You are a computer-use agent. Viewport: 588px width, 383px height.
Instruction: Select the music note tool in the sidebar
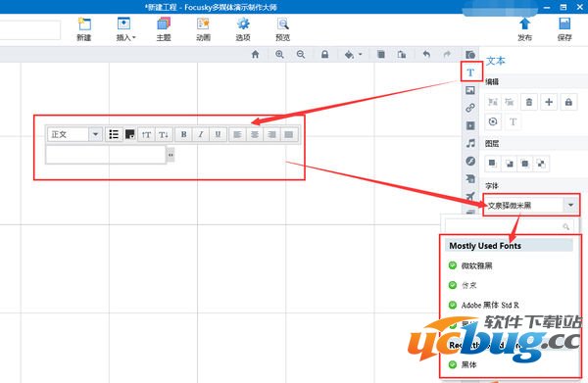pyautogui.click(x=470, y=143)
